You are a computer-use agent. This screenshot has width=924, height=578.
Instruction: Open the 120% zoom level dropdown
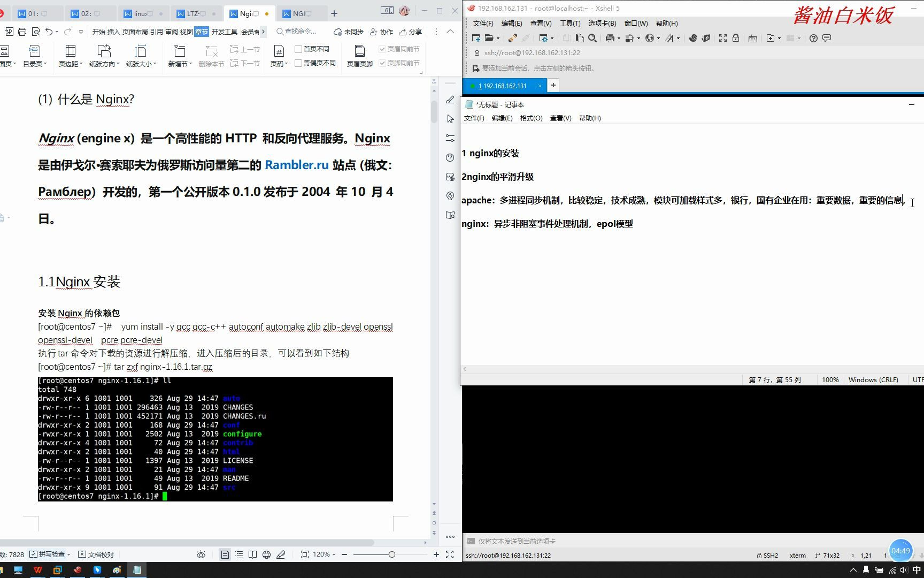pos(324,554)
